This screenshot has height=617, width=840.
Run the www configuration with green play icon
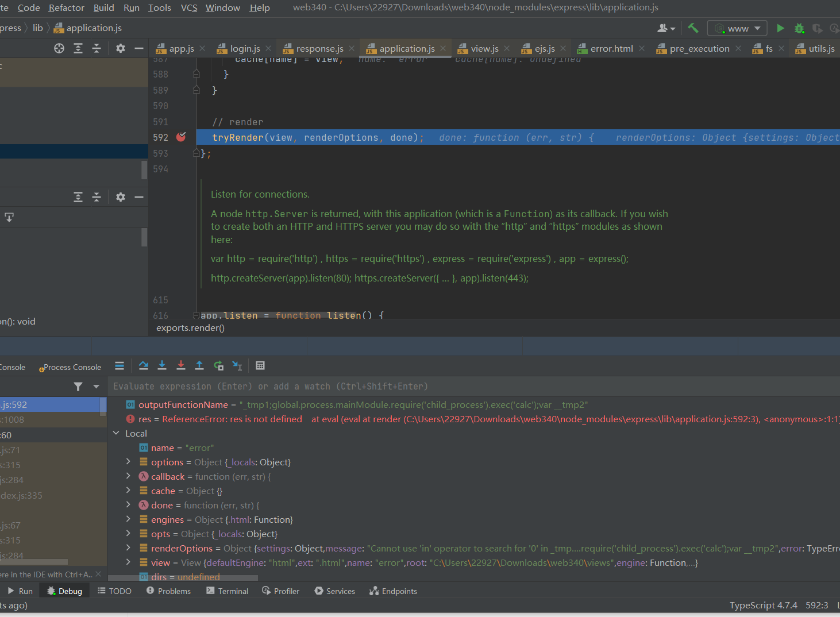coord(780,28)
